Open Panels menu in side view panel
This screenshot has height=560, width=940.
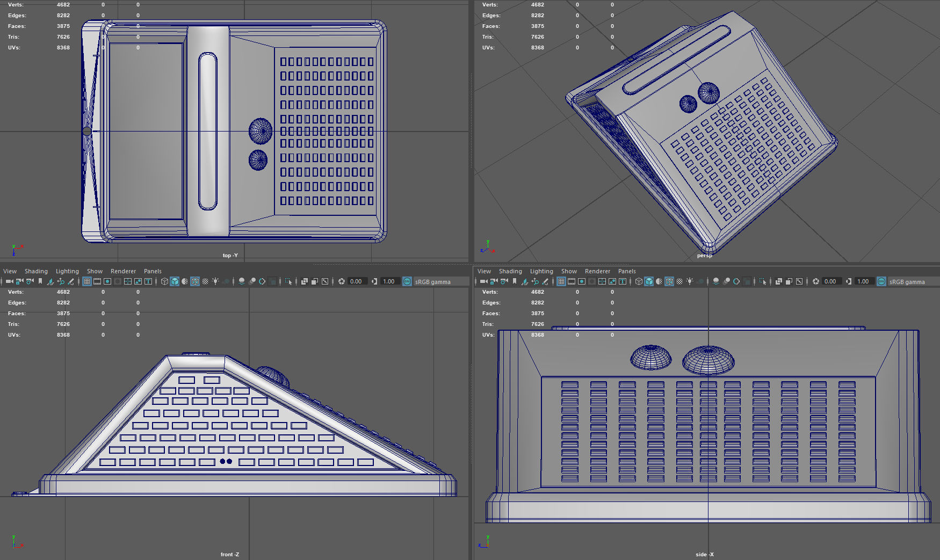tap(627, 271)
